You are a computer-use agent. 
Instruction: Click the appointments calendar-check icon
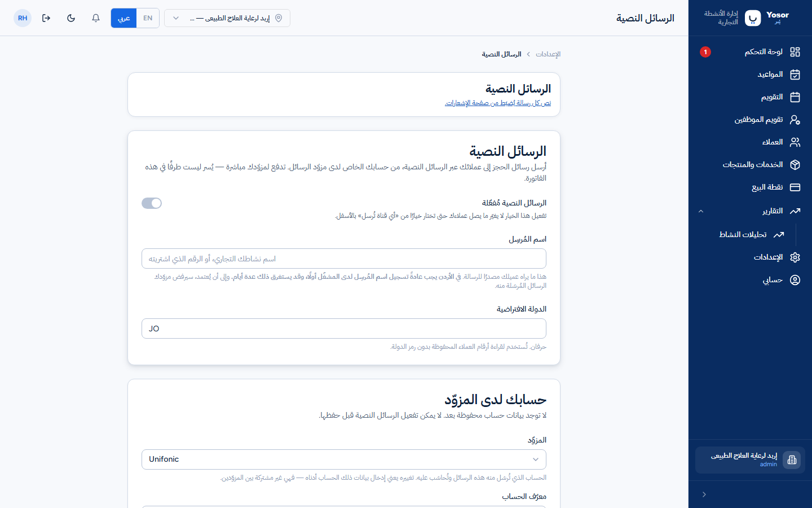click(795, 75)
